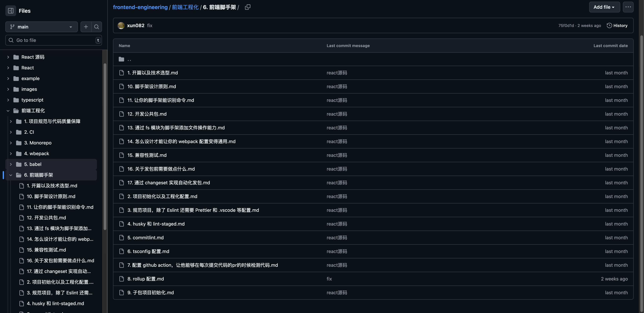Screen dimensions: 644x313
Task: Click the search files magnifier icon
Action: [96, 27]
